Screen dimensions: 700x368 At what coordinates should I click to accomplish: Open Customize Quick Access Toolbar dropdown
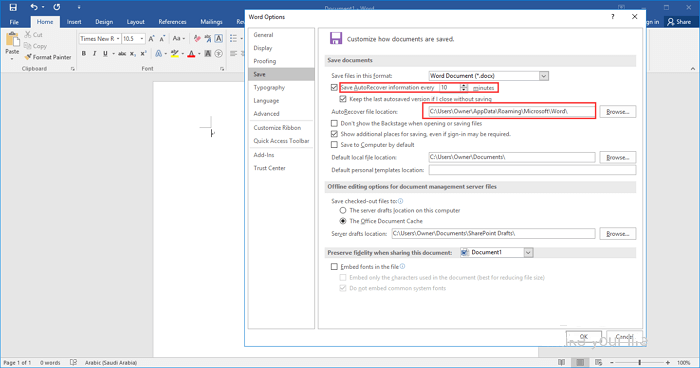pyautogui.click(x=79, y=7)
